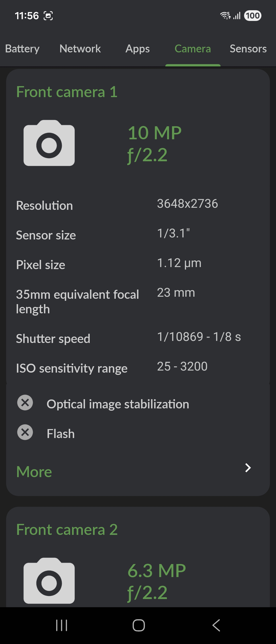Tap the Resolution value 3648x2736
This screenshot has height=644, width=276.
point(187,204)
